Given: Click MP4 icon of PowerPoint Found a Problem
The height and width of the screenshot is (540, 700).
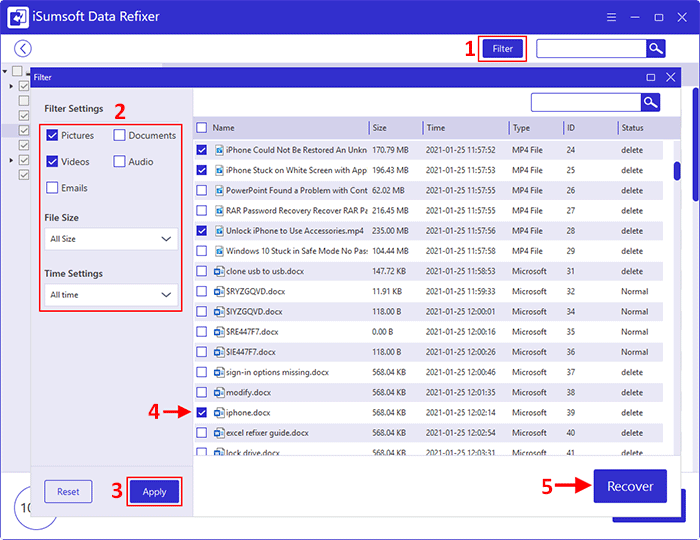Looking at the screenshot, I should 219,191.
